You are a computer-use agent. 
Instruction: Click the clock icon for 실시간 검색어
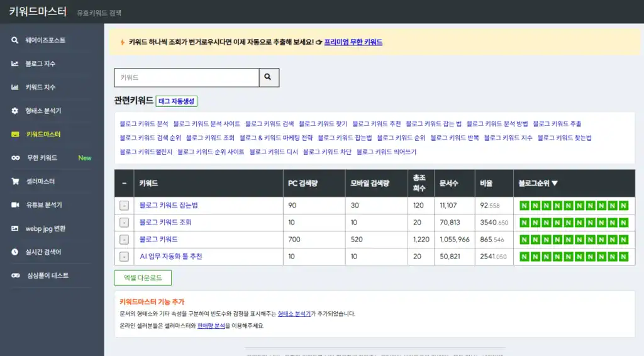14,252
